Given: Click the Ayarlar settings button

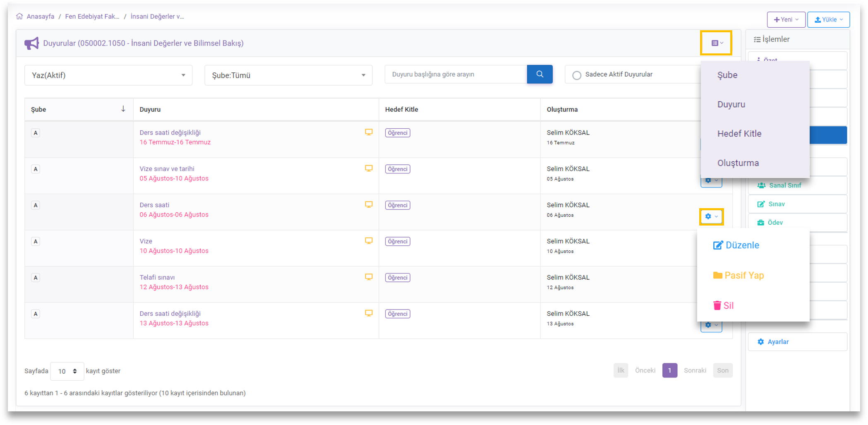Looking at the screenshot, I should coord(778,342).
